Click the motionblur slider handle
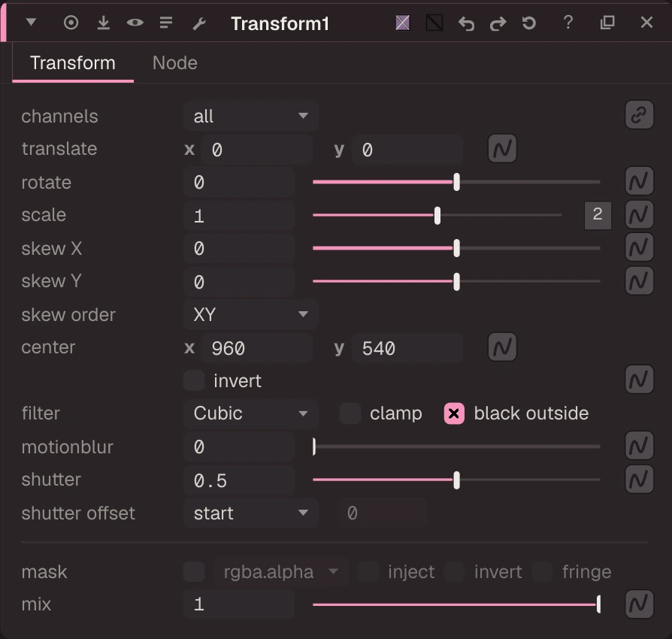Image resolution: width=672 pixels, height=639 pixels. tap(314, 447)
